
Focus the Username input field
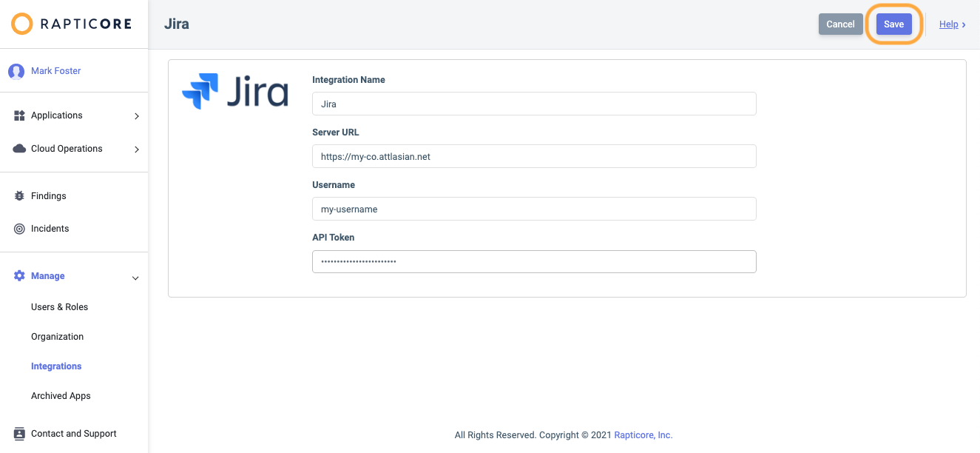point(534,209)
